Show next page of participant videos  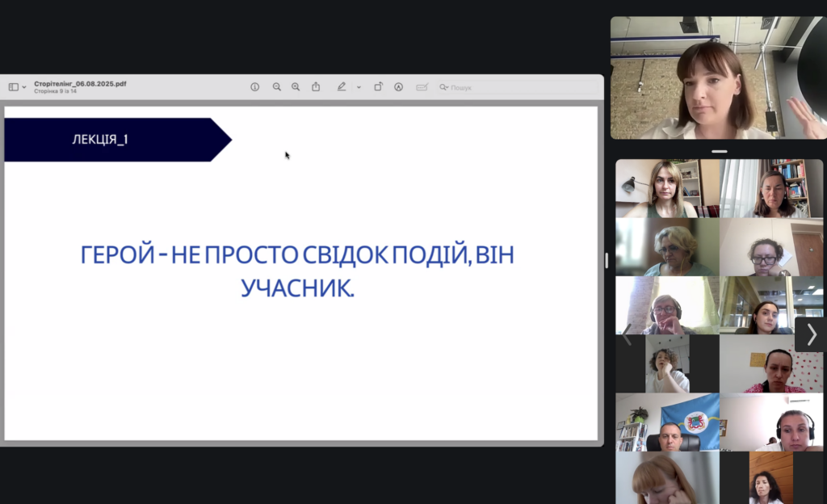[x=811, y=334]
